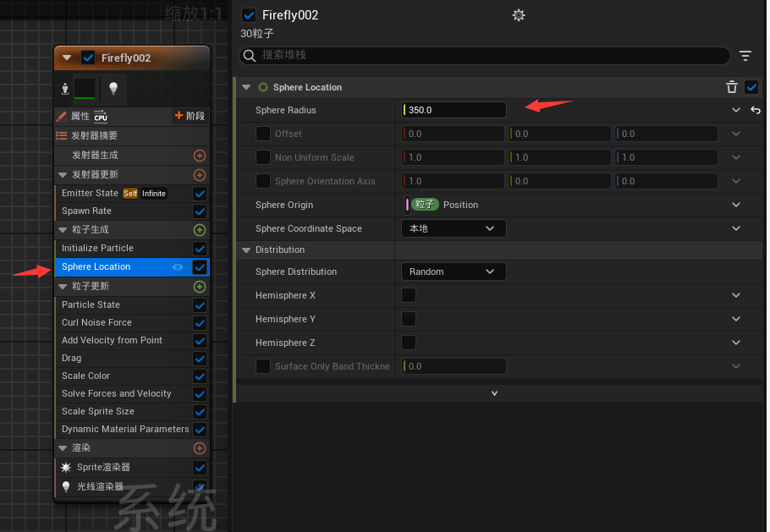770x532 pixels.
Task: Open Sphere Origin binding options chevron
Action: pyautogui.click(x=736, y=205)
